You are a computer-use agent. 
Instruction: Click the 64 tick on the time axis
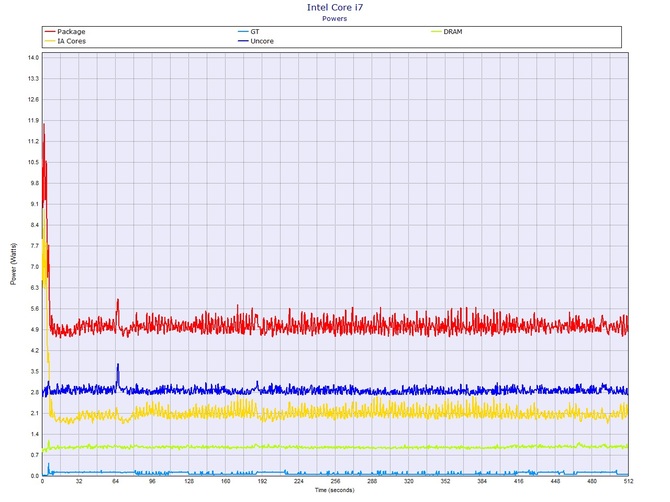point(115,481)
